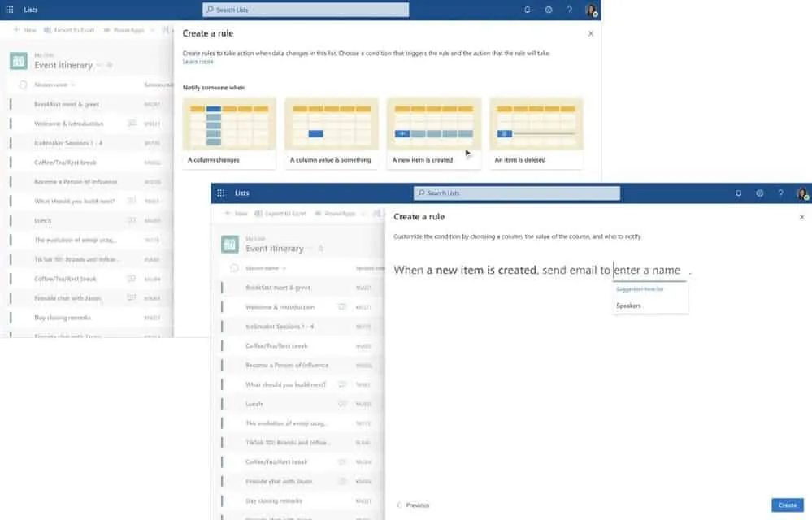The image size is (812, 520).
Task: Choose the 'A column changes' rule card
Action: tap(229, 132)
